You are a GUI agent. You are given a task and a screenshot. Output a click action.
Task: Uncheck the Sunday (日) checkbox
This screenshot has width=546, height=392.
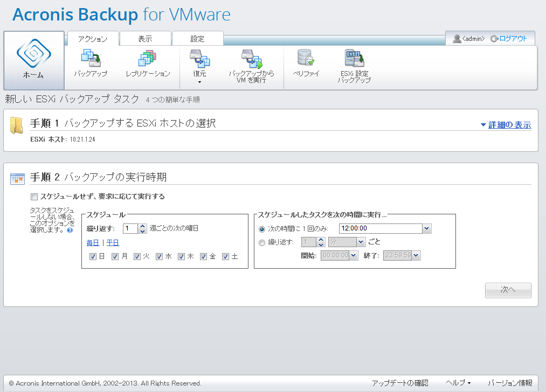(x=93, y=257)
